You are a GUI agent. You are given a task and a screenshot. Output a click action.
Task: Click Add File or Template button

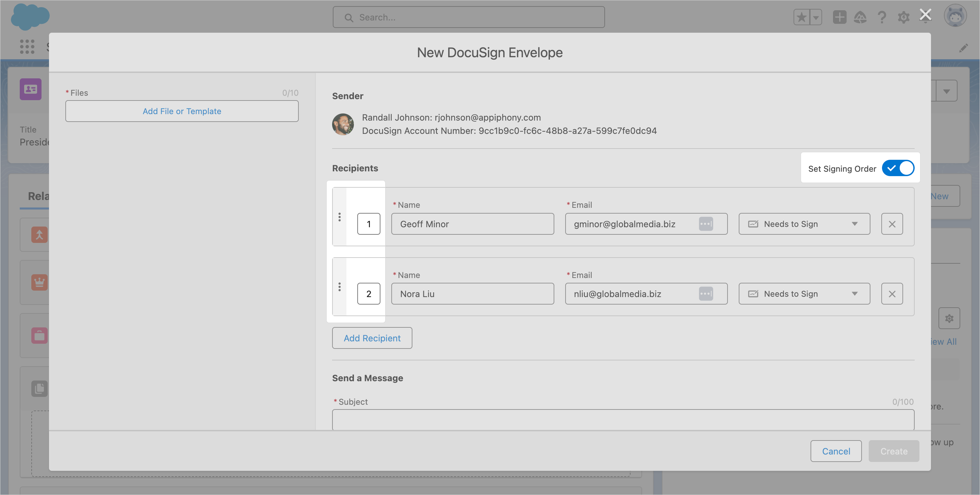(182, 111)
